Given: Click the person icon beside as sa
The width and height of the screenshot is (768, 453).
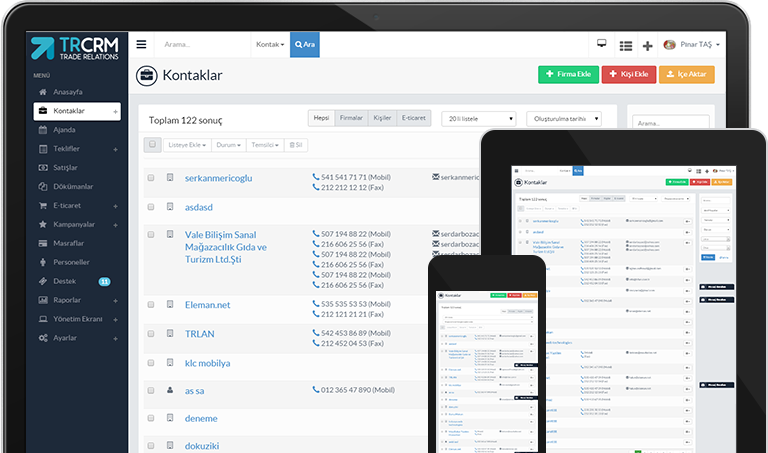Looking at the screenshot, I should coord(170,390).
